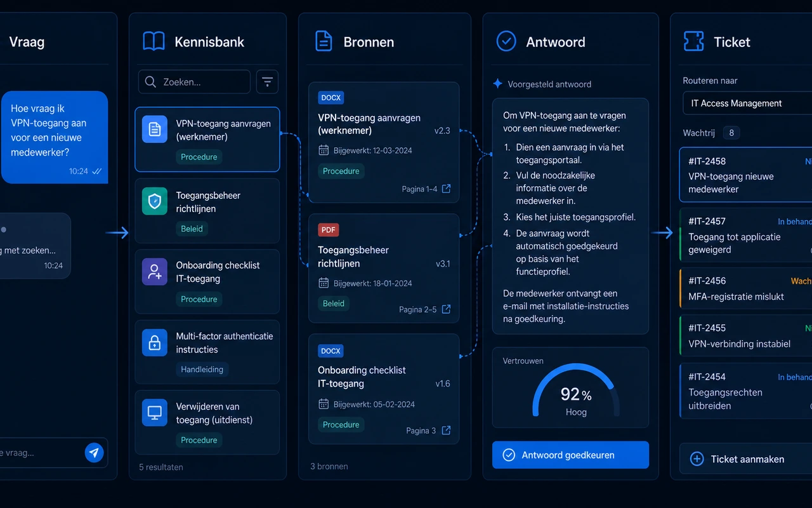Open ticket #IT-2456 MFA-registratie mislukt
812x508 pixels.
point(745,288)
